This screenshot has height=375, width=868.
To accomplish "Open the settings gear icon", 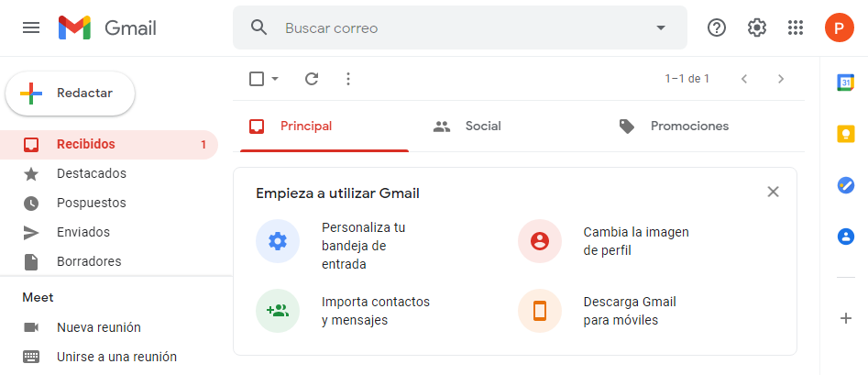I will point(757,28).
